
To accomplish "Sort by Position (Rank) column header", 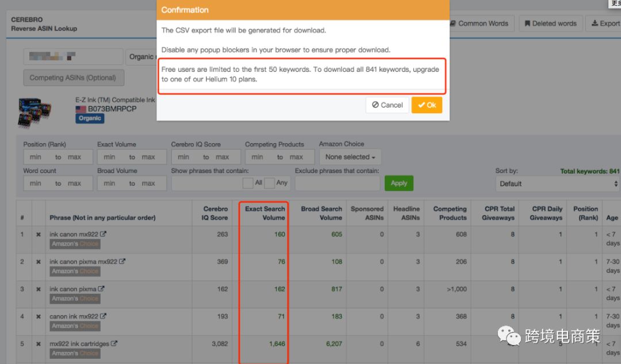I will click(x=586, y=213).
